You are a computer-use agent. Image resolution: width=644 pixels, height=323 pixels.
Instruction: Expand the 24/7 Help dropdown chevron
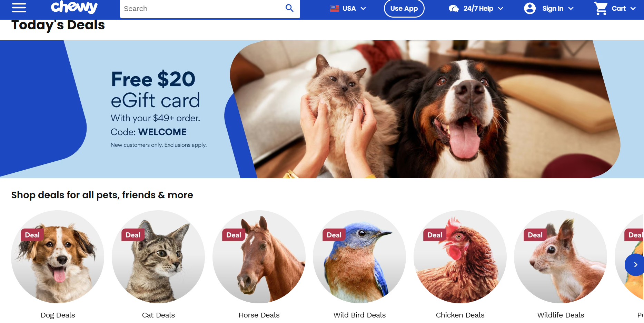(x=501, y=9)
